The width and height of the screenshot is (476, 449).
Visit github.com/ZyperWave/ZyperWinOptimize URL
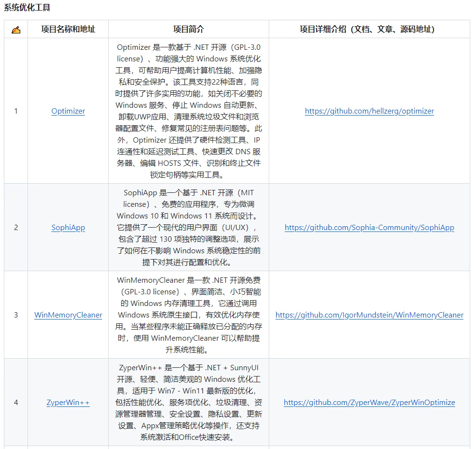tap(369, 403)
